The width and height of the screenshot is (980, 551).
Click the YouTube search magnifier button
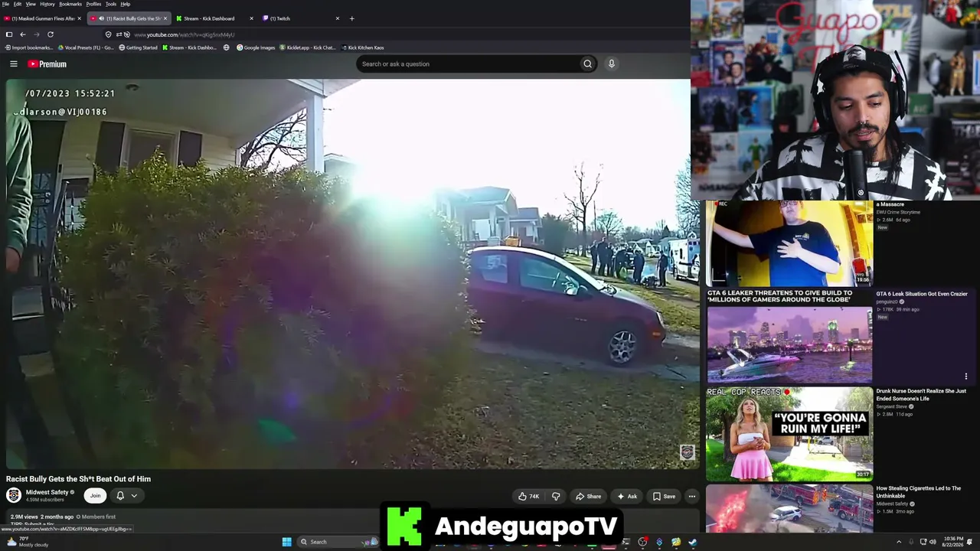click(587, 64)
